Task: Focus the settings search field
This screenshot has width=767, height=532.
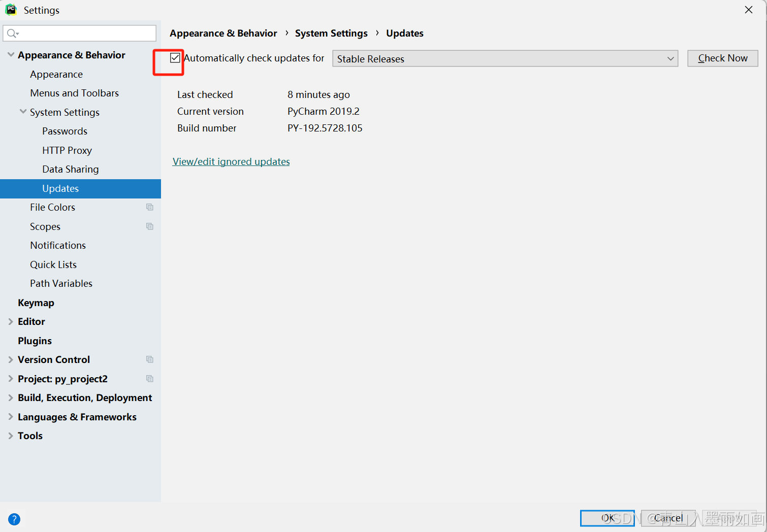Action: [80, 34]
